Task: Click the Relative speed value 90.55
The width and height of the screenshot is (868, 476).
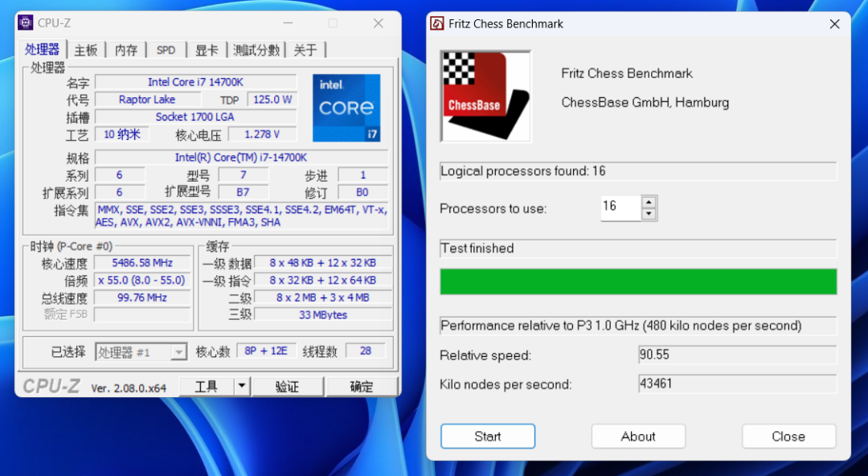Action: pos(737,355)
